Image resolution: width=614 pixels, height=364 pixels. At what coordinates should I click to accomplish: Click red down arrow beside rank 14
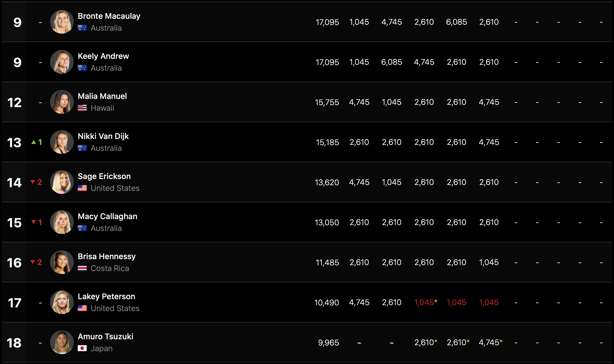33,182
